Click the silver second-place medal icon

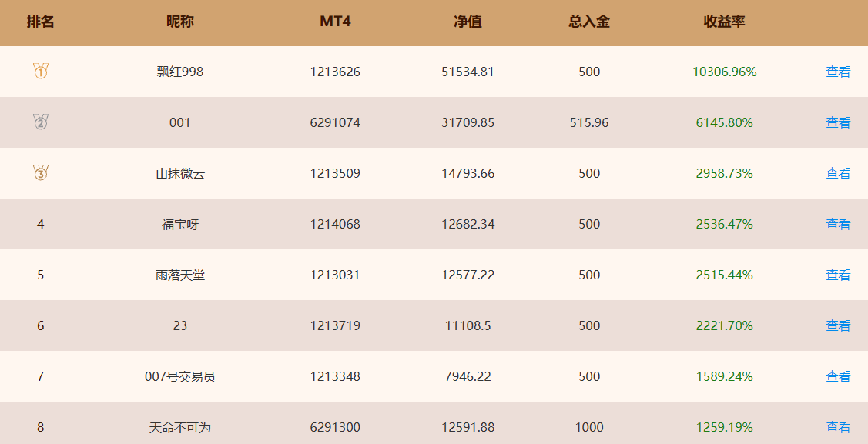[x=40, y=122]
